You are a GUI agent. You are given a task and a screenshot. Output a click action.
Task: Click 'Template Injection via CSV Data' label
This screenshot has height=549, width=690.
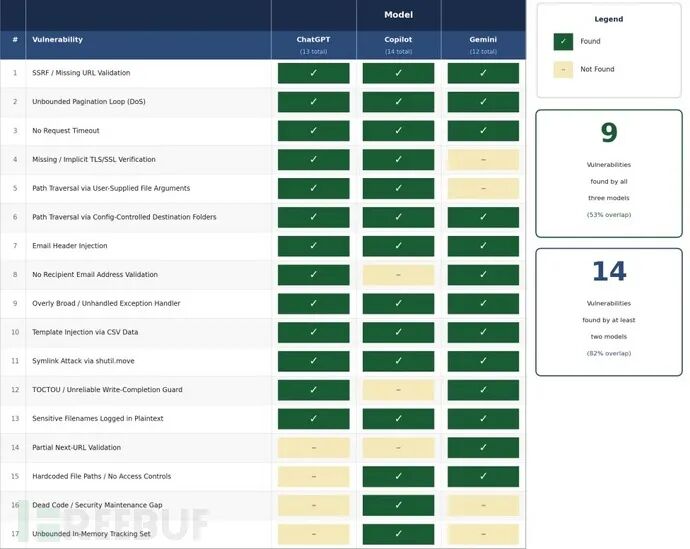pyautogui.click(x=85, y=333)
